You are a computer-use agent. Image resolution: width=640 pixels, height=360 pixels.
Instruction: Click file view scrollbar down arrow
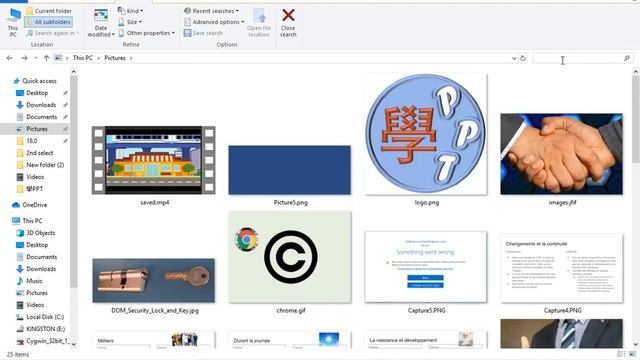[x=636, y=344]
